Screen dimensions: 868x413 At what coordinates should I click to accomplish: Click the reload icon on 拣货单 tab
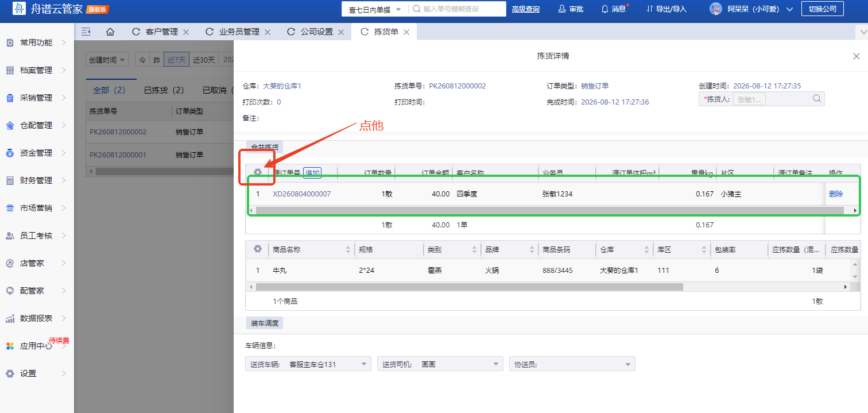coord(365,32)
